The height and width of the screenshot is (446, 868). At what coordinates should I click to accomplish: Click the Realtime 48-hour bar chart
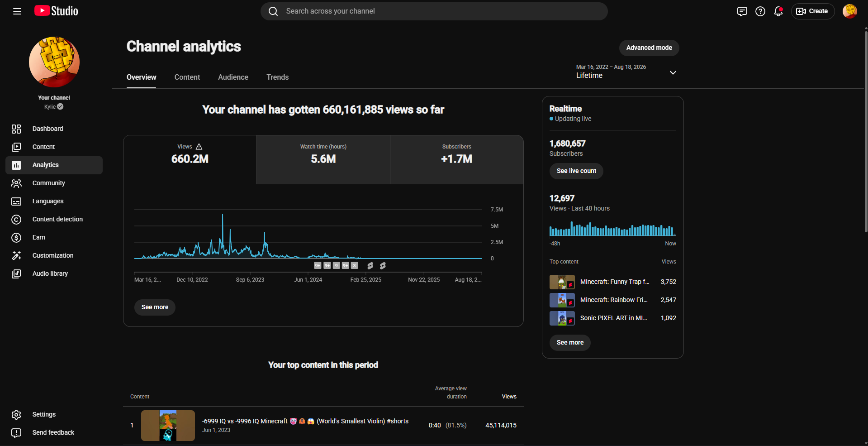(612, 229)
